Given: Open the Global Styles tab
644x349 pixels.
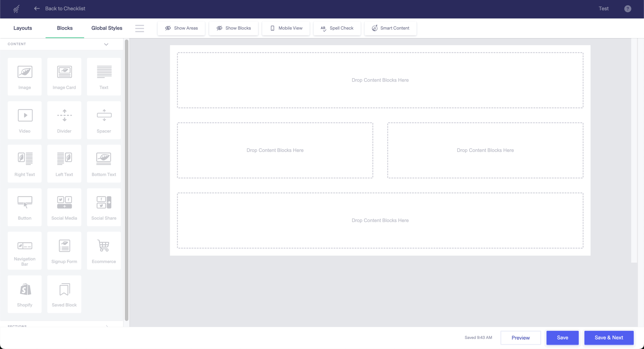Looking at the screenshot, I should [x=107, y=28].
